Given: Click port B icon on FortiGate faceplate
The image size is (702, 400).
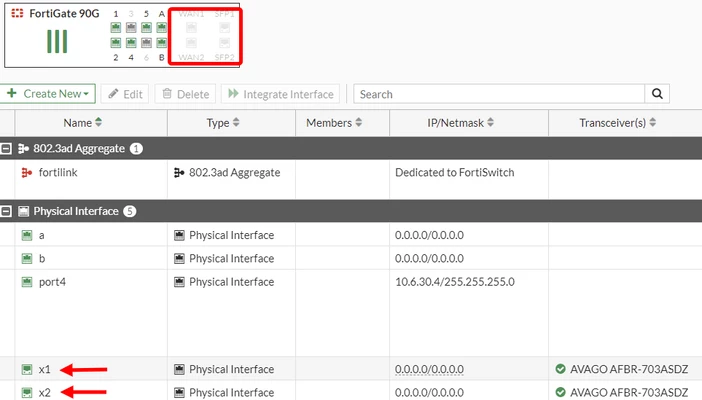Looking at the screenshot, I should click(161, 43).
